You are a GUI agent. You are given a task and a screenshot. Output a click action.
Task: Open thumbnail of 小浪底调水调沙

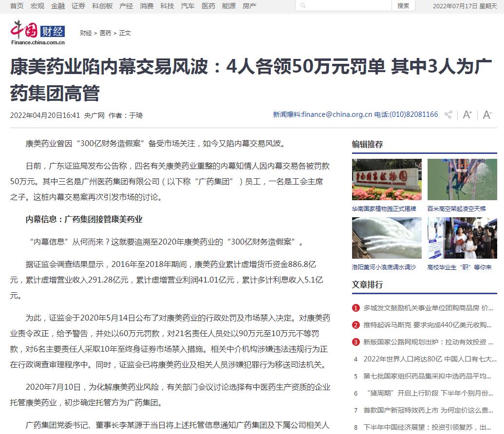tap(387, 238)
